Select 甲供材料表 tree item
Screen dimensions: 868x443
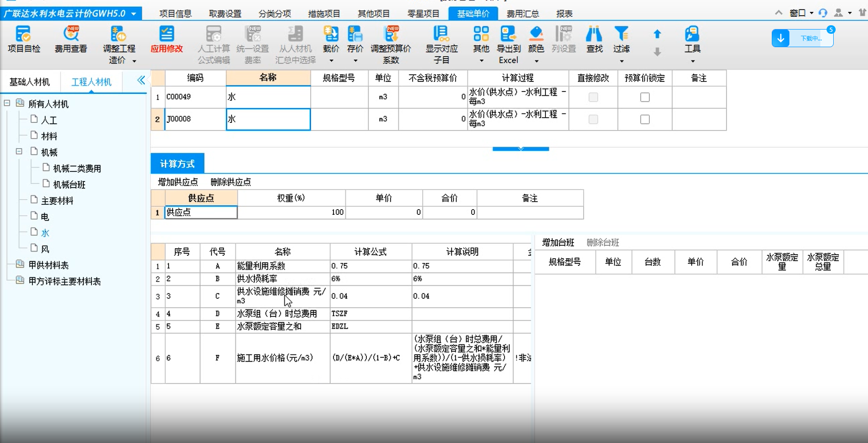(x=48, y=265)
